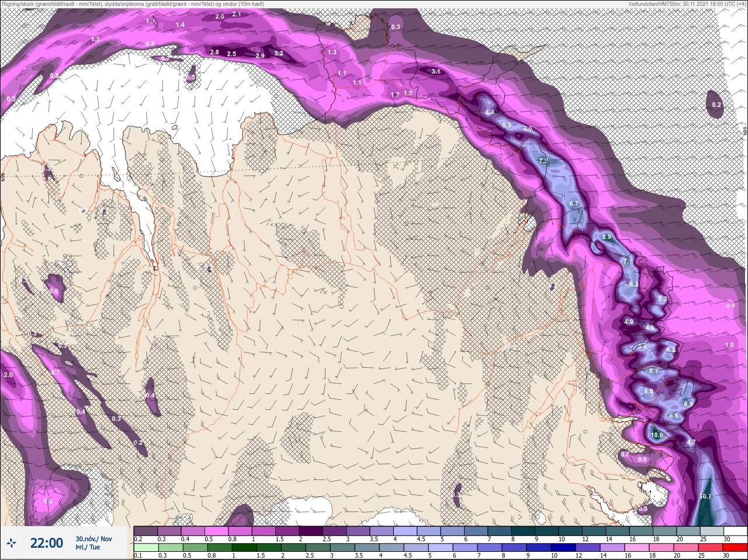Click the 1.4 precipitation value at the top
The image size is (748, 560).
pos(180,25)
